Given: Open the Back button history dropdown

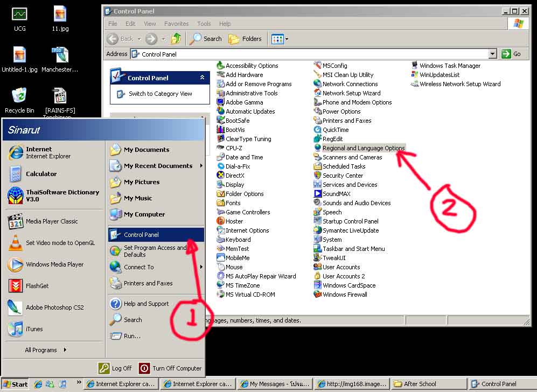Looking at the screenshot, I should 140,39.
